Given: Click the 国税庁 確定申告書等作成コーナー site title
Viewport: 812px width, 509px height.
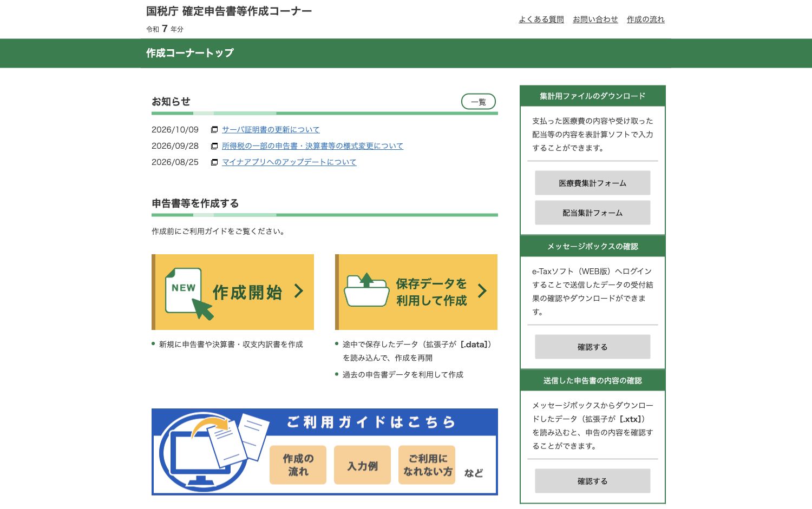Looking at the screenshot, I should point(229,11).
